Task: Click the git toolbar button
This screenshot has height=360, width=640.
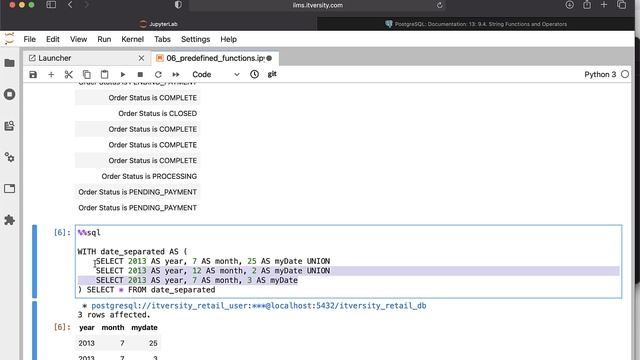Action: click(x=272, y=74)
